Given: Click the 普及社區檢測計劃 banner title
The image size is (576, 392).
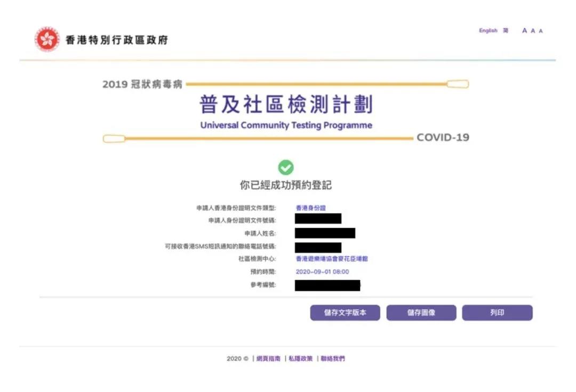Looking at the screenshot, I should click(286, 105).
